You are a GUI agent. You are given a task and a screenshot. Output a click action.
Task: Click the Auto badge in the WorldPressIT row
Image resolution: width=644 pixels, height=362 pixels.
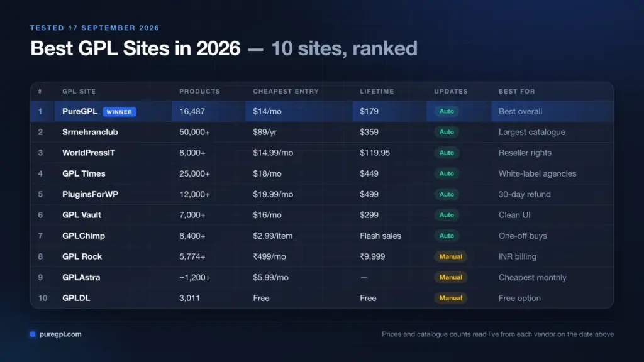[447, 153]
